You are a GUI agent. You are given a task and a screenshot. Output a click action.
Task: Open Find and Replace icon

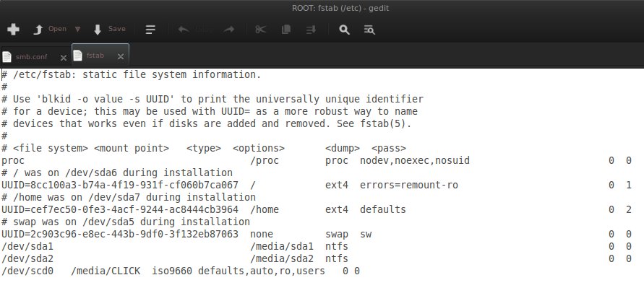point(369,30)
